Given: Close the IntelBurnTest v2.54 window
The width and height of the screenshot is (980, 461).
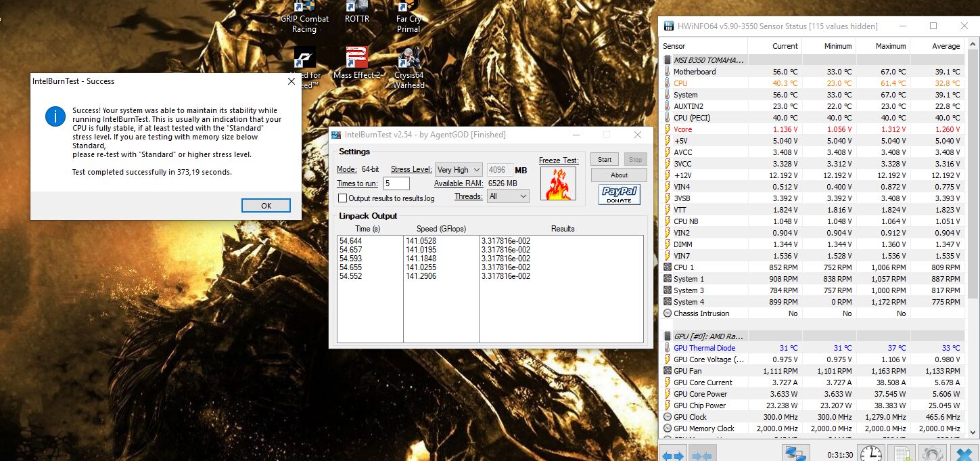Looking at the screenshot, I should pos(638,135).
